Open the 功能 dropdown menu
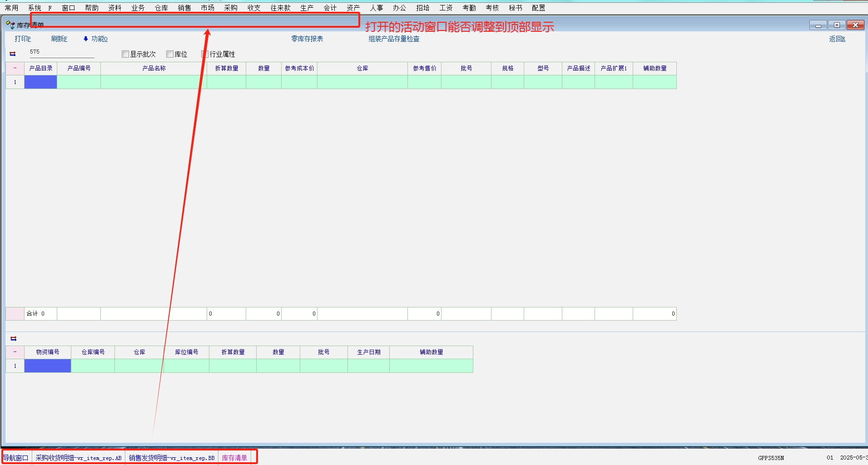 click(x=99, y=39)
